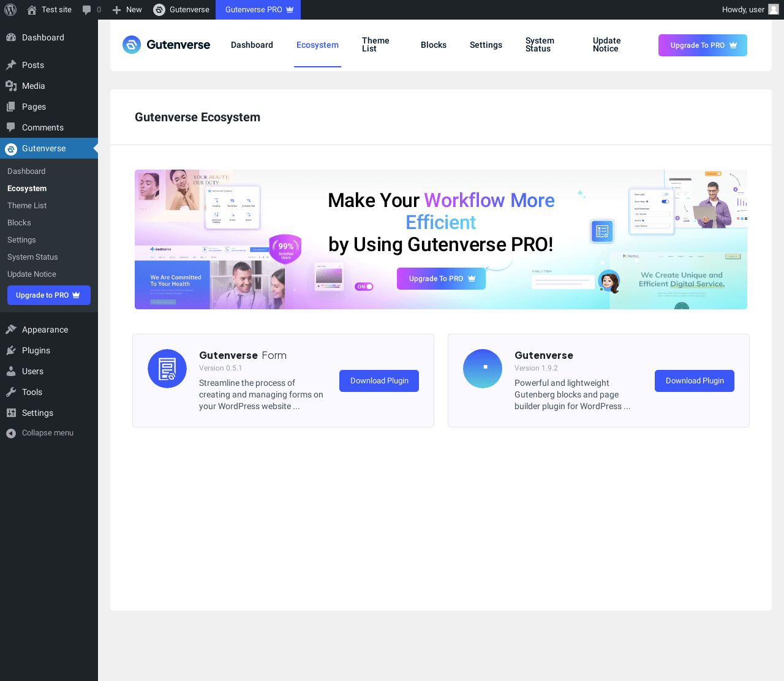Go to the Blocks tab in header

pyautogui.click(x=434, y=45)
